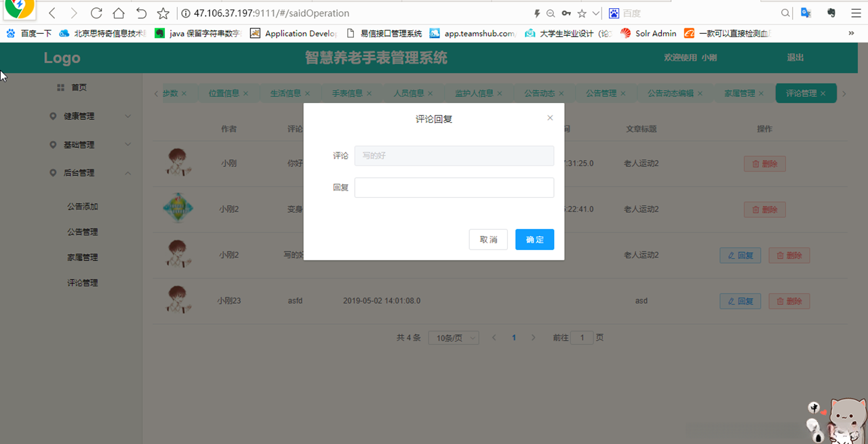Click 小刚2's globe avatar thumbnail

click(178, 209)
